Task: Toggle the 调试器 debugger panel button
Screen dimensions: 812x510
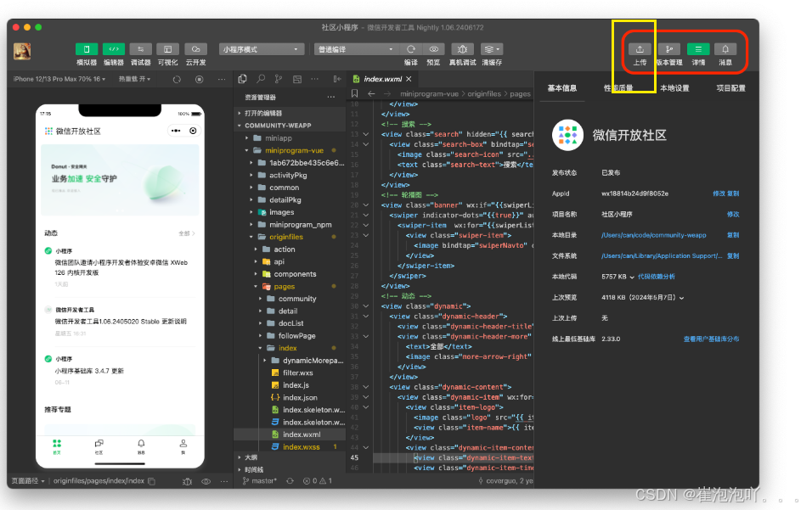Action: pyautogui.click(x=140, y=49)
